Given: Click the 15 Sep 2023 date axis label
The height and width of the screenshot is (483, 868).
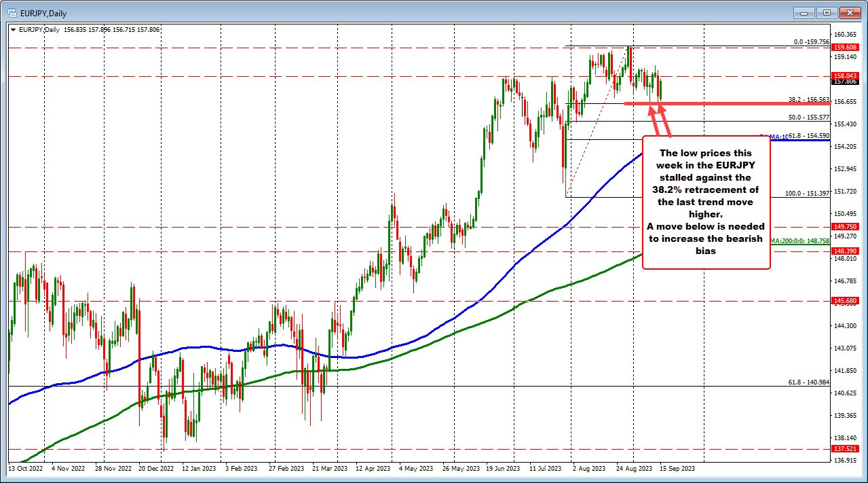Looking at the screenshot, I should coord(679,469).
